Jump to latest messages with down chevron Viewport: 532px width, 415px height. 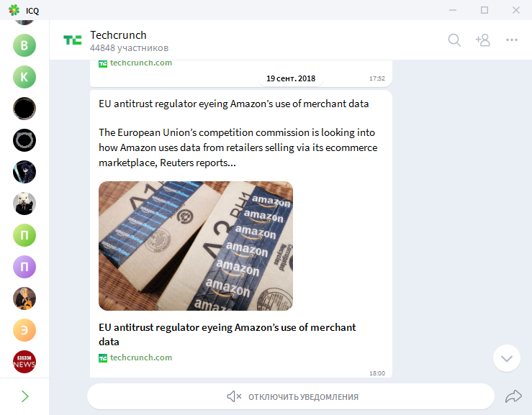507,358
